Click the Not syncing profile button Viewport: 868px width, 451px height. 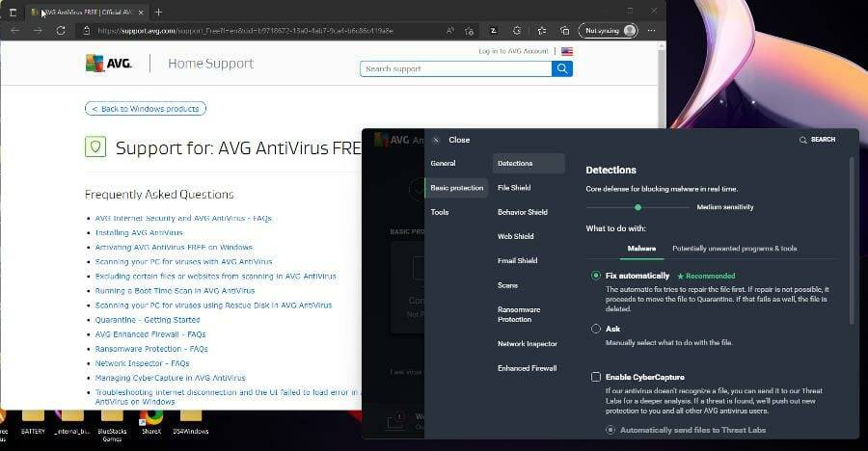click(x=608, y=31)
